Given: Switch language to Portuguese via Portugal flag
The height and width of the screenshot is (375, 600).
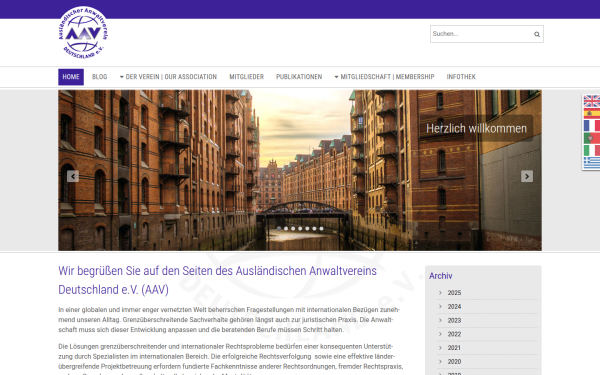Looking at the screenshot, I should pyautogui.click(x=592, y=138).
